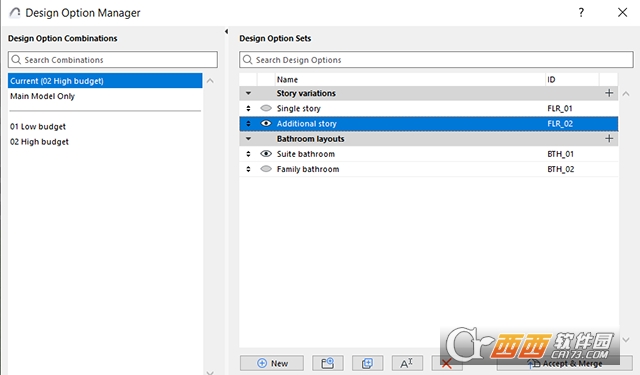Click the FLR_02 ID cell
The width and height of the screenshot is (640, 375).
pyautogui.click(x=560, y=124)
